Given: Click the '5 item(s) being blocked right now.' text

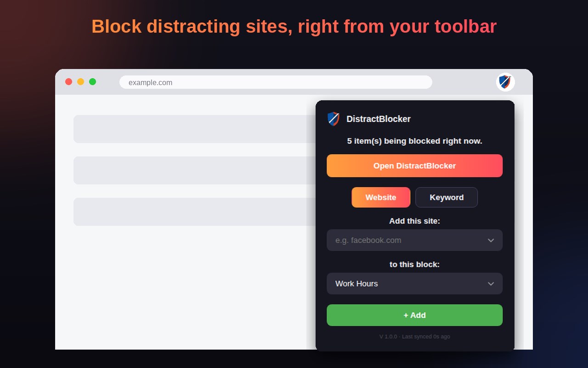Looking at the screenshot, I should click(414, 141).
